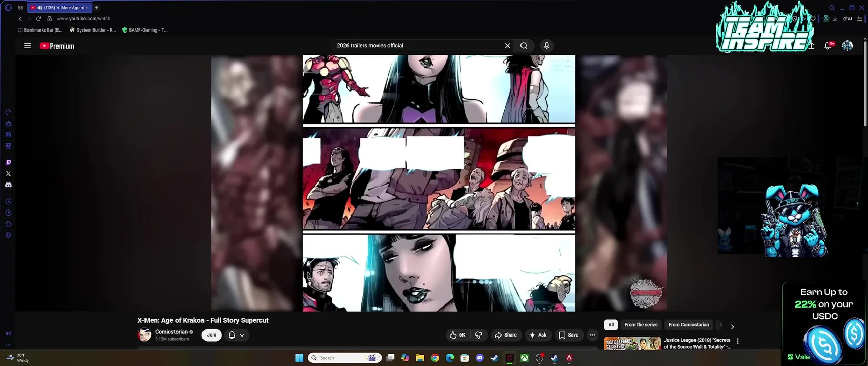
Task: Search YouTube with voice microphone
Action: pos(547,46)
